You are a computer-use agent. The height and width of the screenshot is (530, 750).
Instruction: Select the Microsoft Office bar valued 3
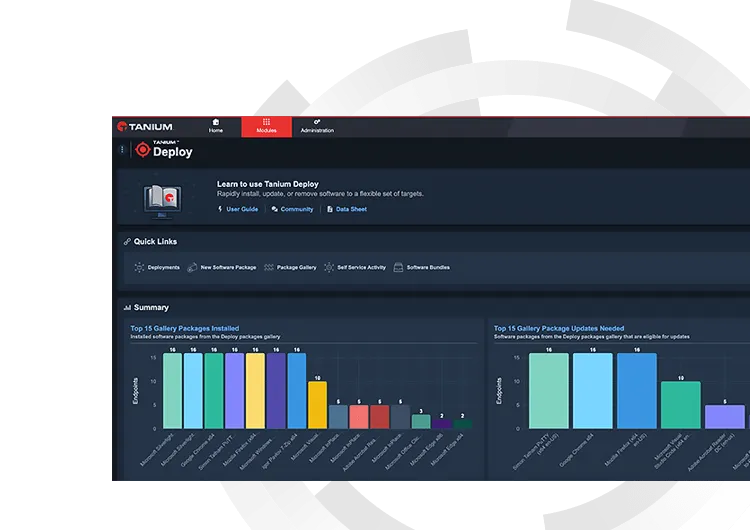click(x=421, y=421)
